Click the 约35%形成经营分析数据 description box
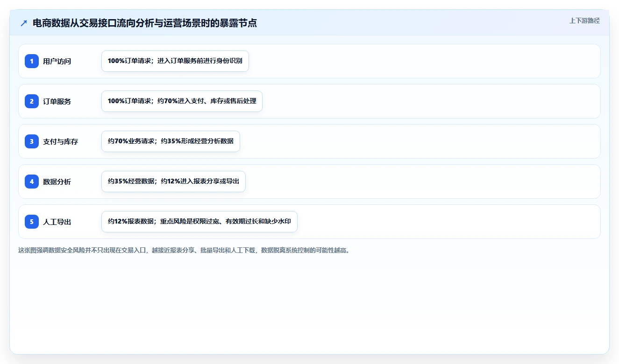Screen dimensions: 619x364 click(x=171, y=141)
